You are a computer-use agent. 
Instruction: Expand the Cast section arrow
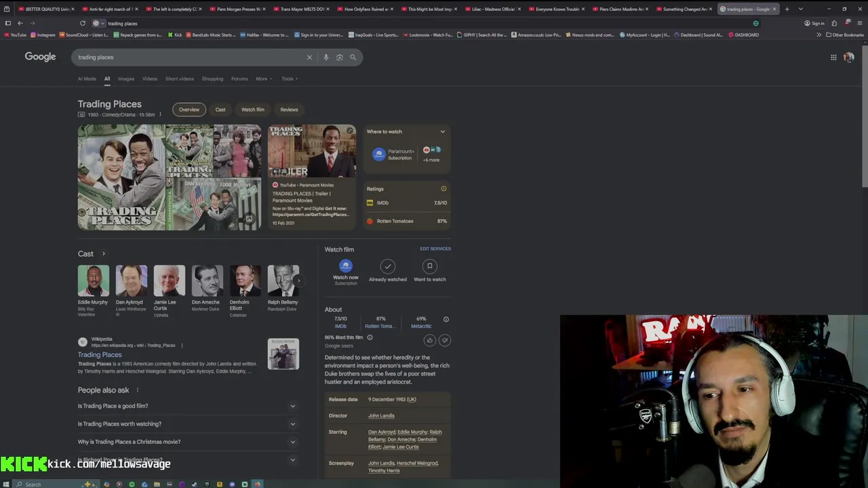[x=103, y=254]
